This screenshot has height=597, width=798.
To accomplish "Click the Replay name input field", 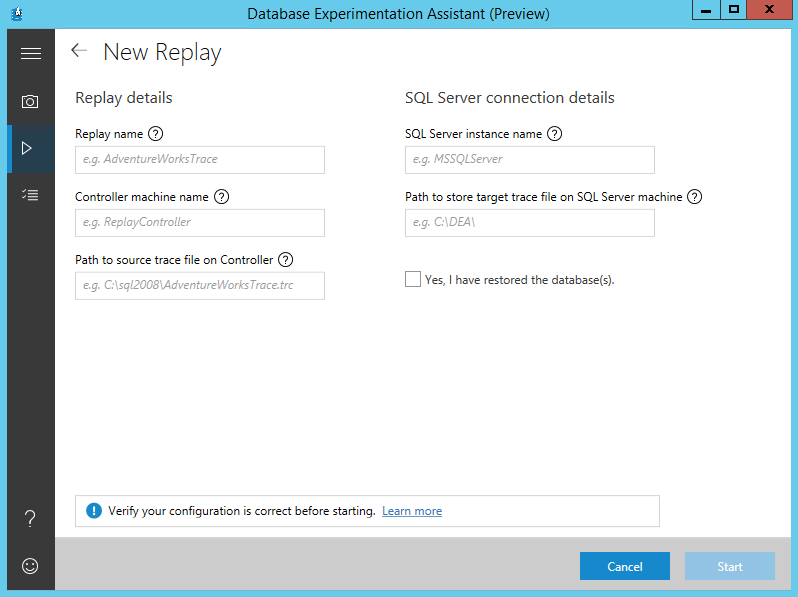I will click(x=200, y=160).
